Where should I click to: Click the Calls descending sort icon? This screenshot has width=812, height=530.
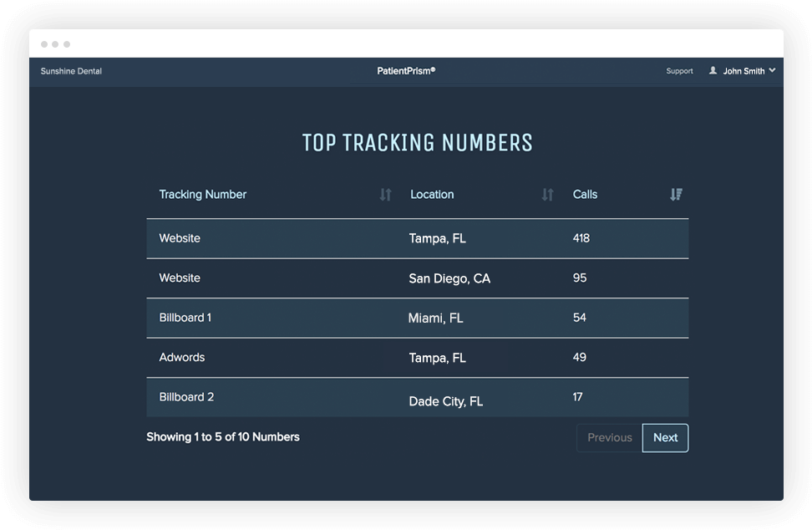point(676,195)
